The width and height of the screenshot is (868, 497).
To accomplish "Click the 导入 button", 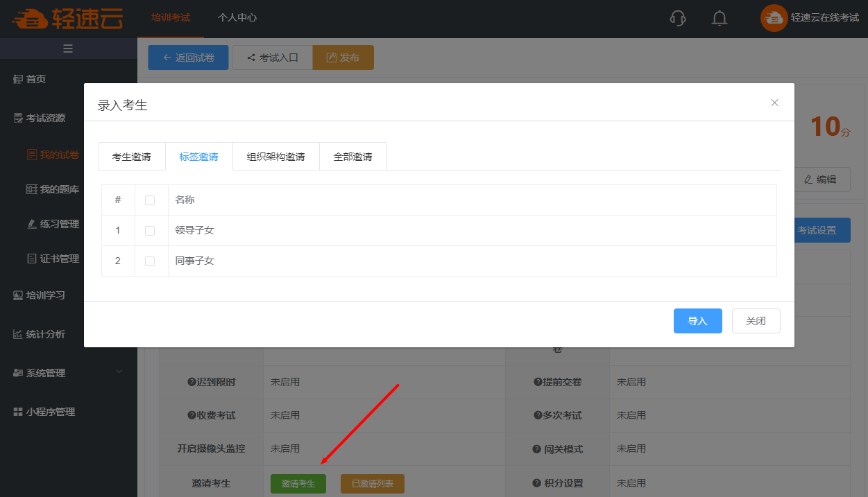I will pyautogui.click(x=697, y=321).
